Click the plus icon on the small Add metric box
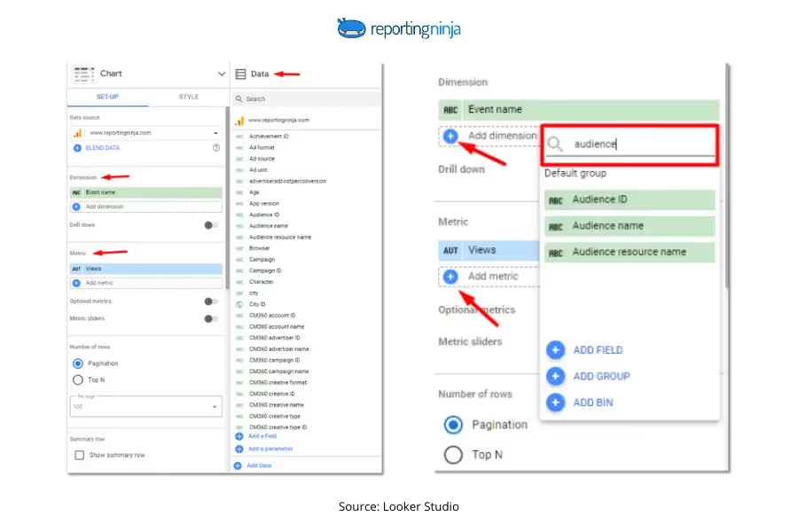 [x=76, y=283]
